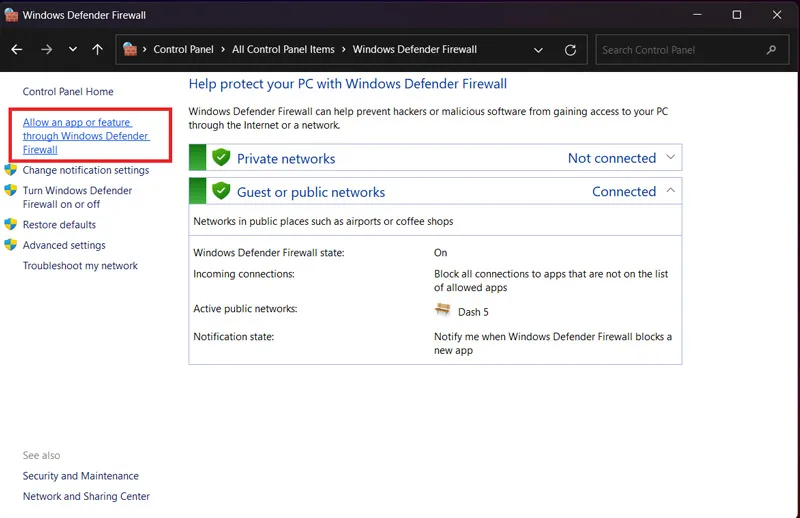
Task: Click the Not connected status text
Action: click(612, 158)
